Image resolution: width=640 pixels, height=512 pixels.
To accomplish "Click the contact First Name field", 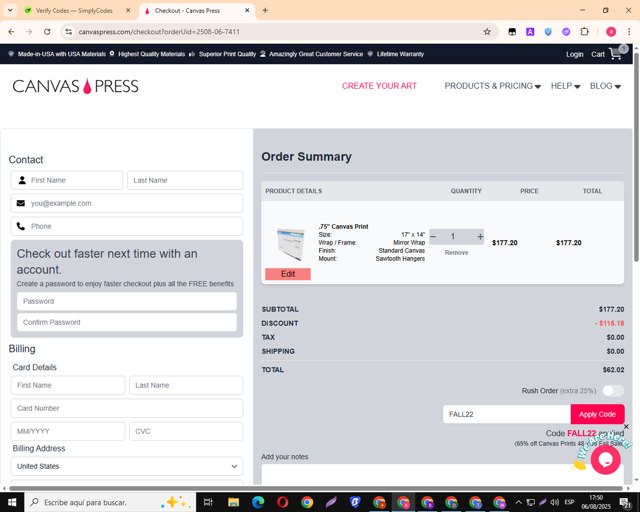I will (67, 180).
